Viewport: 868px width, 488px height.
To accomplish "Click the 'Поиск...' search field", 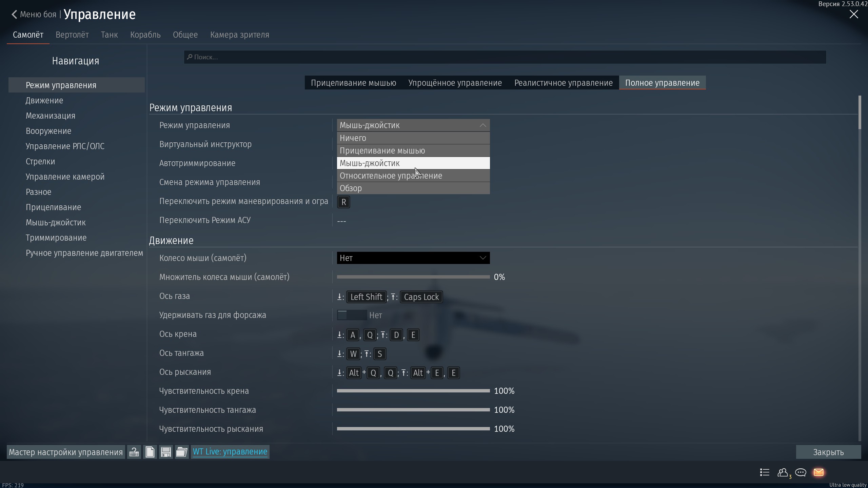I will [x=505, y=57].
